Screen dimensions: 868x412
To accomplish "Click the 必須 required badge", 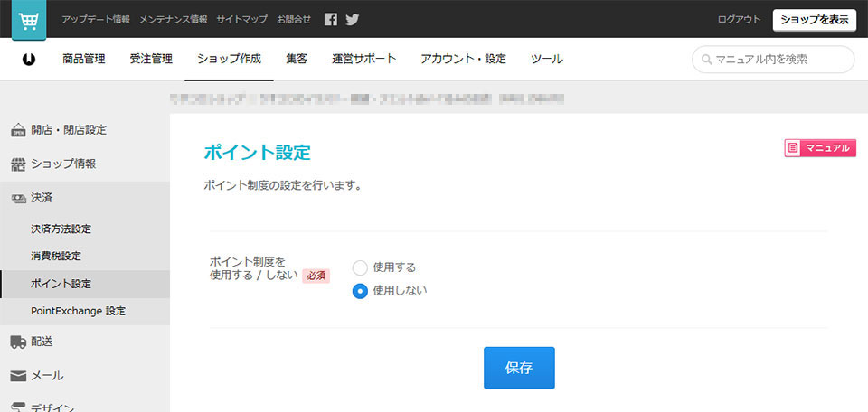I will 316,276.
